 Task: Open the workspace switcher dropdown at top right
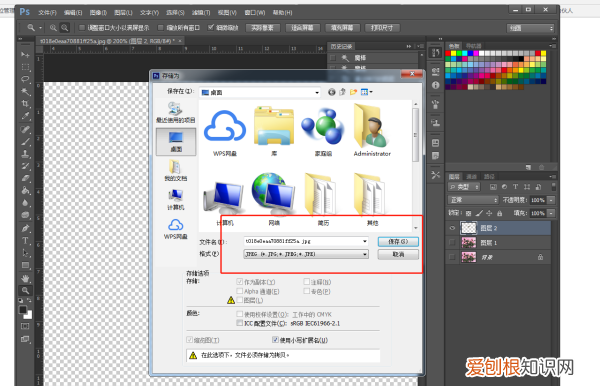tap(530, 28)
